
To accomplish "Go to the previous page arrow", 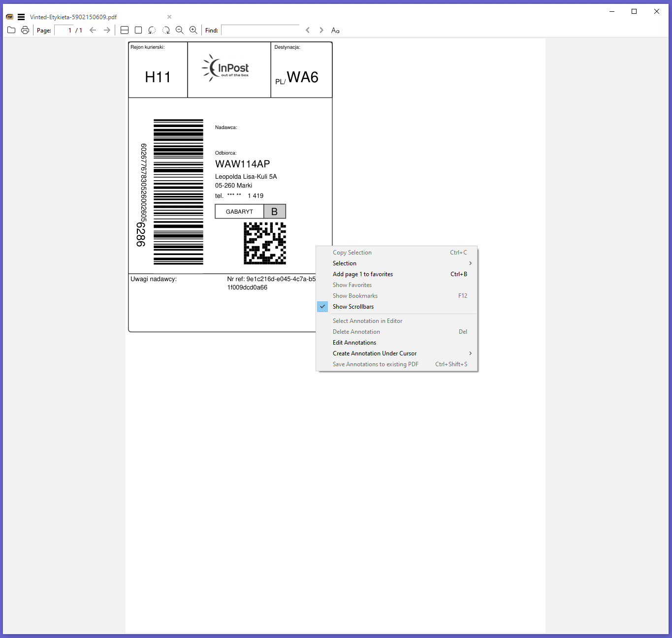I will click(x=93, y=30).
